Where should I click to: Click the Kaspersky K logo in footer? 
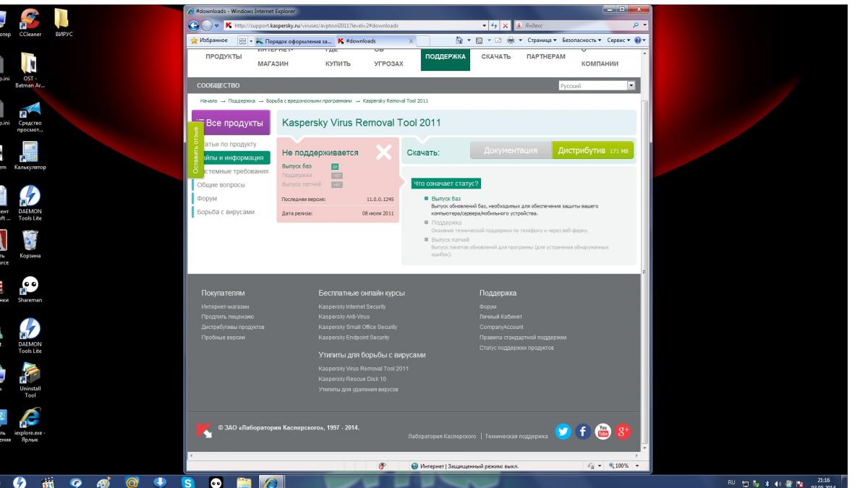coord(204,430)
